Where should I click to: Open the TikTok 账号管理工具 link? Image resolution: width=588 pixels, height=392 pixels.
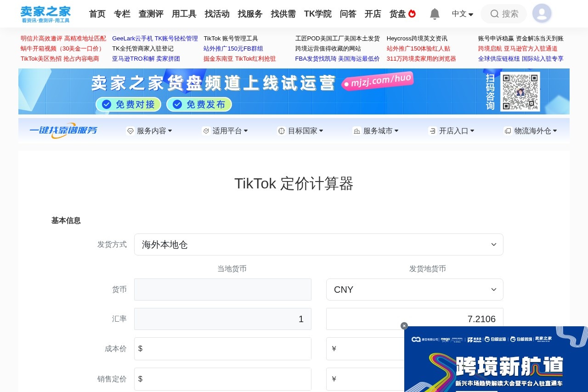[x=231, y=39]
